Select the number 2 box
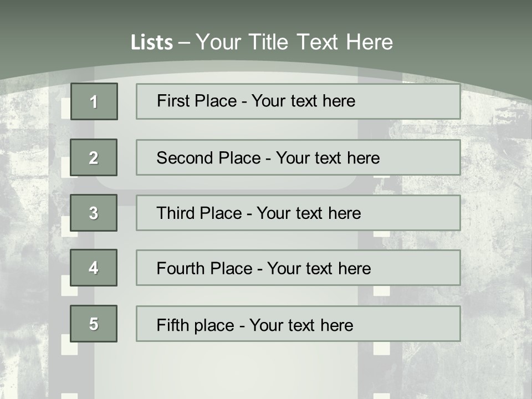Image resolution: width=532 pixels, height=399 pixels. (94, 157)
